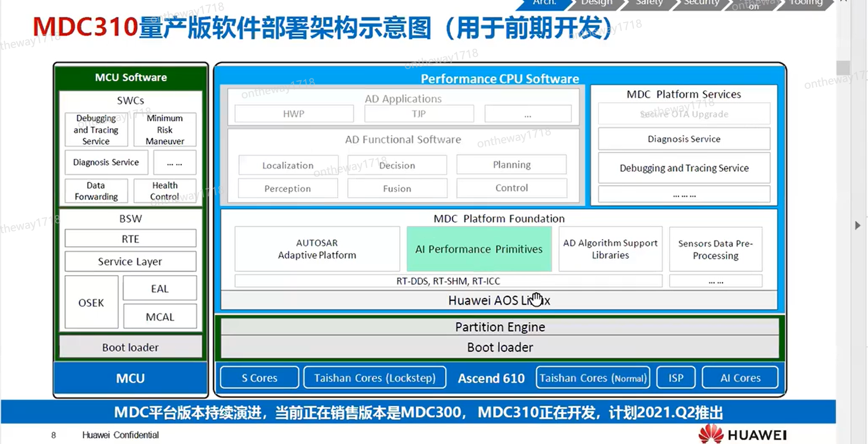This screenshot has width=868, height=444.
Task: Click the Boot loader box in MCU Software
Action: (131, 347)
